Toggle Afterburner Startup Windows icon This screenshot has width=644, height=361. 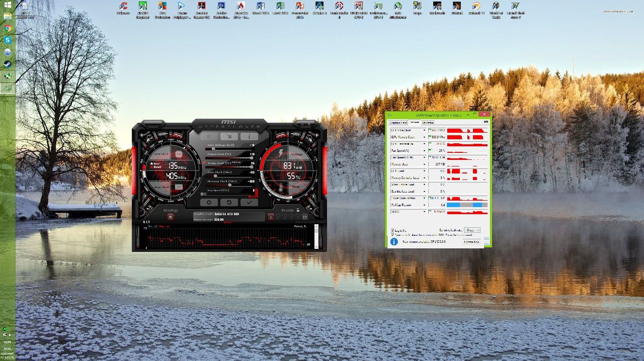[x=171, y=217]
